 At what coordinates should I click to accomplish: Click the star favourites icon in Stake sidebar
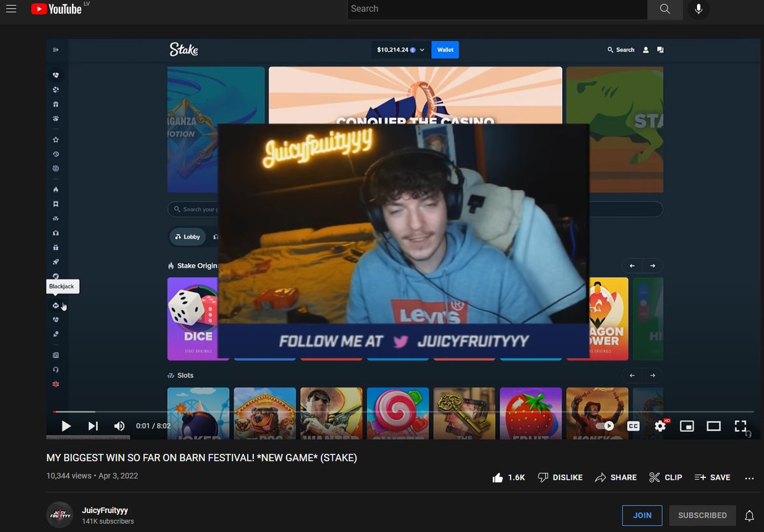click(56, 139)
